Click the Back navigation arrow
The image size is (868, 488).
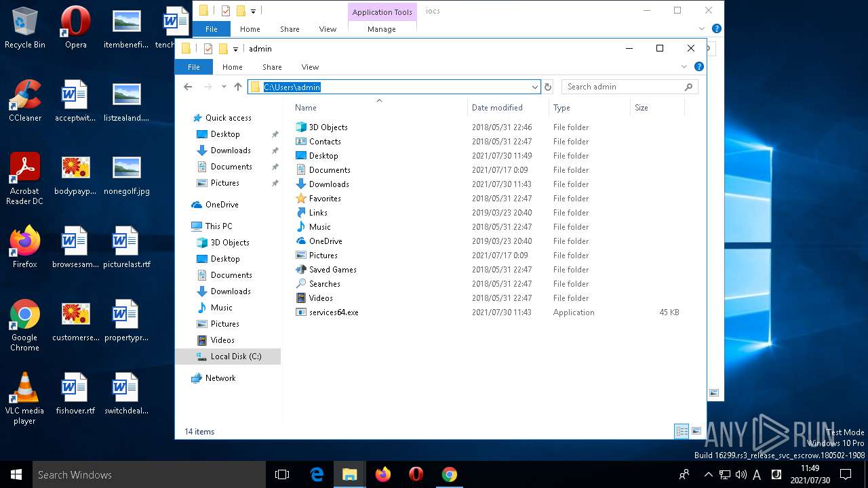pos(188,87)
